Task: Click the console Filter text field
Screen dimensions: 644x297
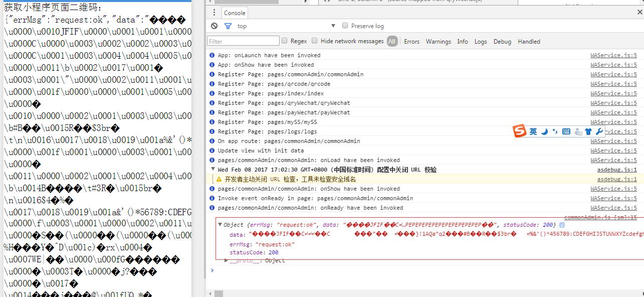Action: click(243, 41)
